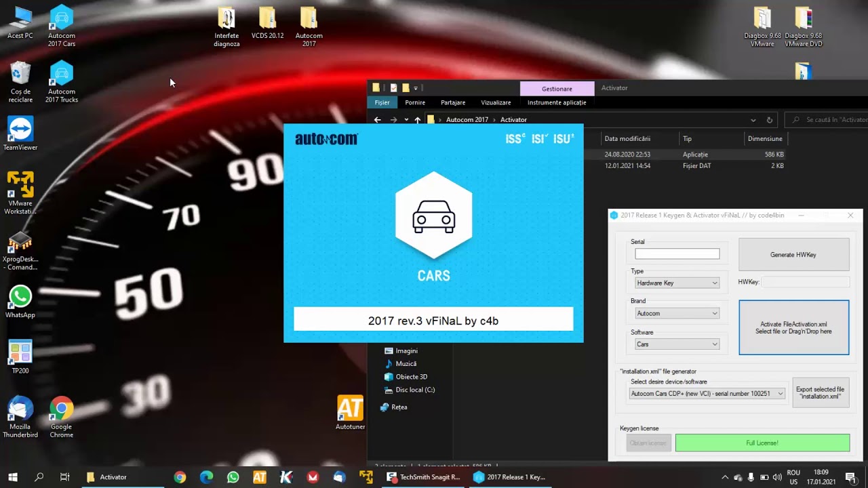Expand Explorer address bar history dropdown
Viewport: 868px width, 488px height.
click(753, 120)
